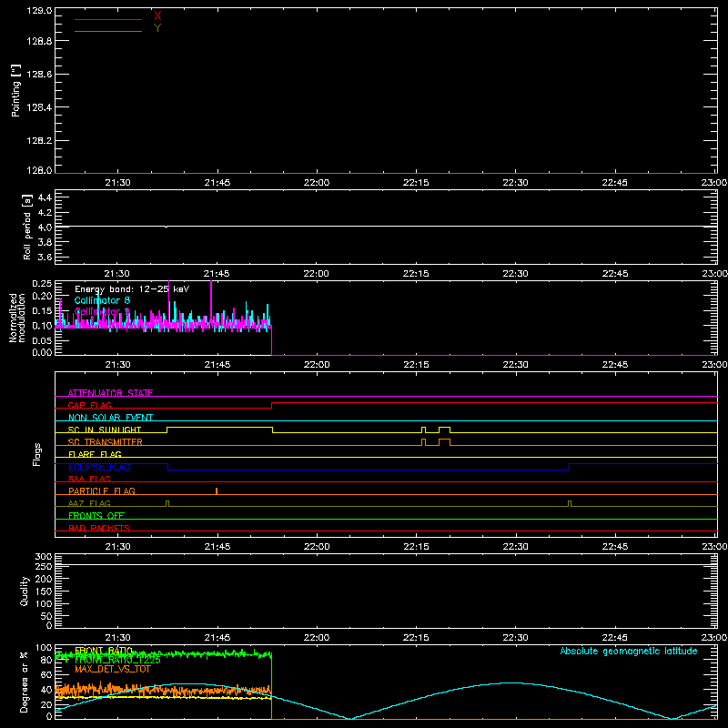Click the 150 Quality axis value

(44, 591)
